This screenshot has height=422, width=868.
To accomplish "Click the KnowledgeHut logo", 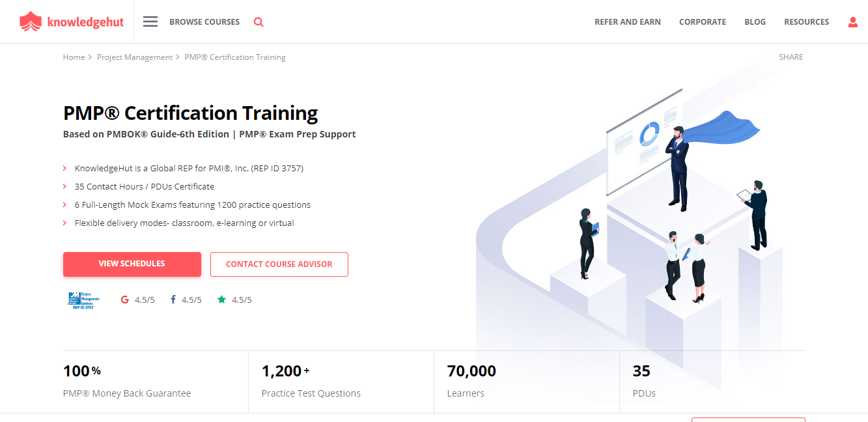I will (72, 21).
